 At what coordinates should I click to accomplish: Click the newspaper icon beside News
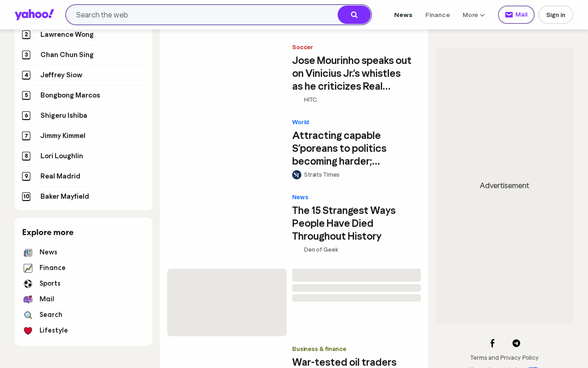click(28, 253)
